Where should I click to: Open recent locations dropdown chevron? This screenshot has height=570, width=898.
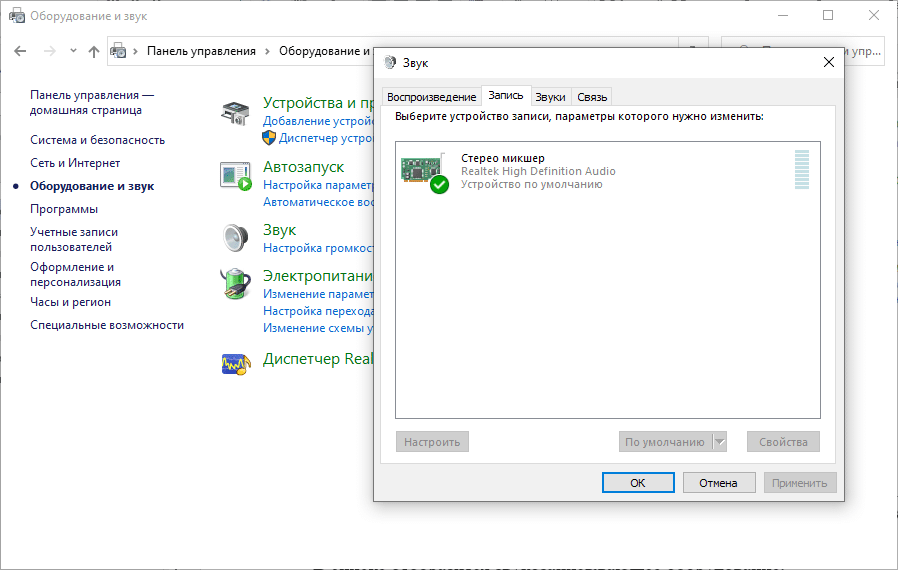click(x=73, y=51)
